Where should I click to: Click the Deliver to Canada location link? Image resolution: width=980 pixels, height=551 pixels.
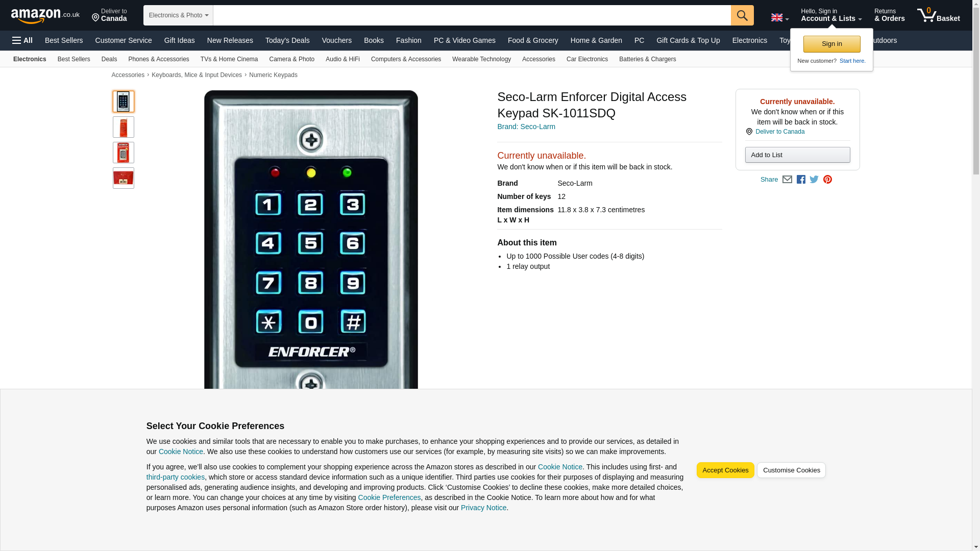[109, 15]
